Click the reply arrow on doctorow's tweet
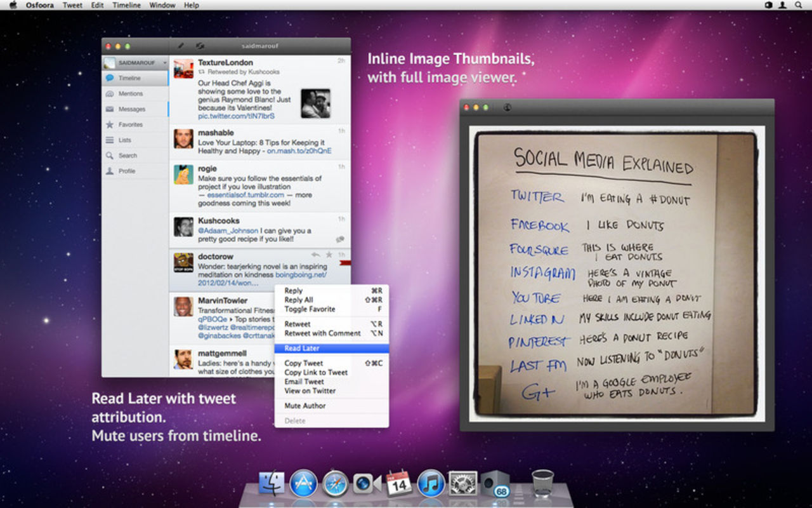The image size is (812, 508). (315, 255)
